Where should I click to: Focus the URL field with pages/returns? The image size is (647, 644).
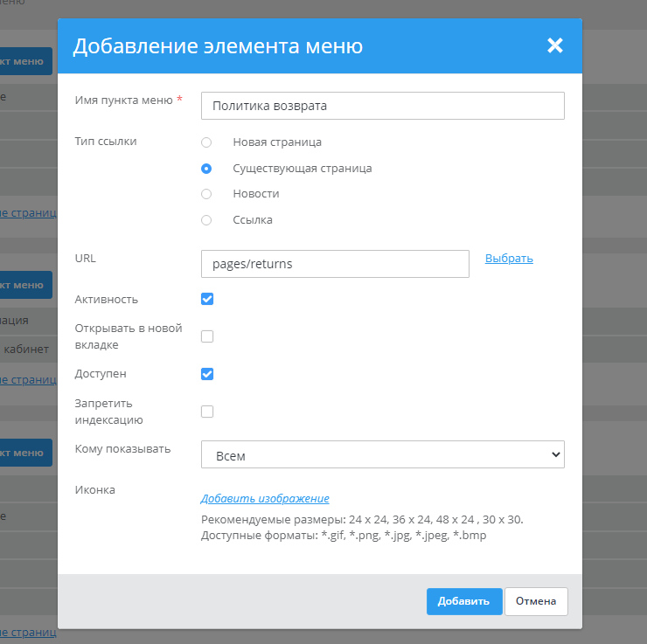coord(335,264)
